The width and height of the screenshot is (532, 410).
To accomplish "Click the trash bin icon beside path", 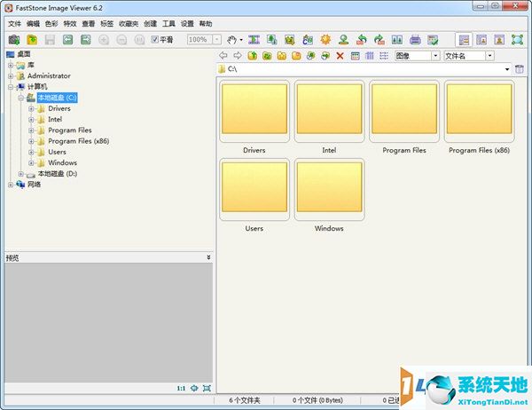I will tap(519, 69).
